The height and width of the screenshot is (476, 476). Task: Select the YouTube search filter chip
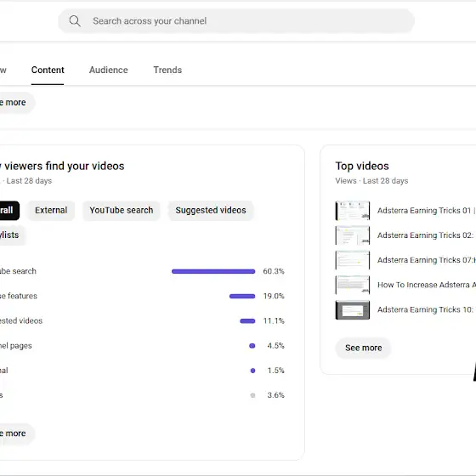click(x=121, y=211)
